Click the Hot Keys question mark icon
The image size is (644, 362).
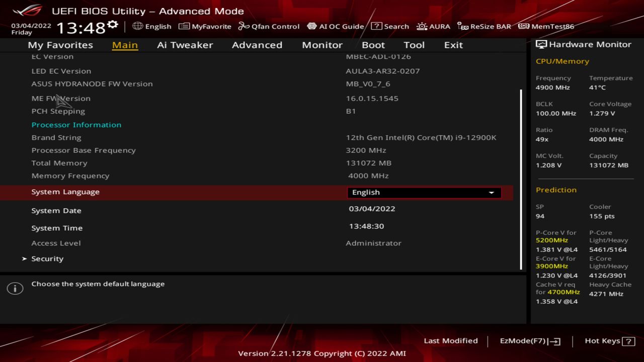pyautogui.click(x=628, y=341)
